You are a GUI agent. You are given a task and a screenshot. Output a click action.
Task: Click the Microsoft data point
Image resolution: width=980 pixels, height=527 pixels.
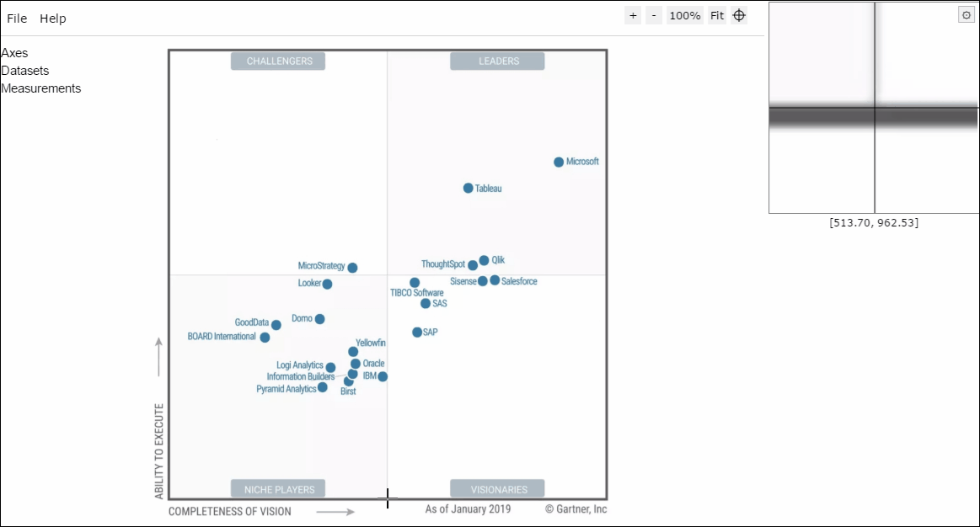click(x=559, y=162)
